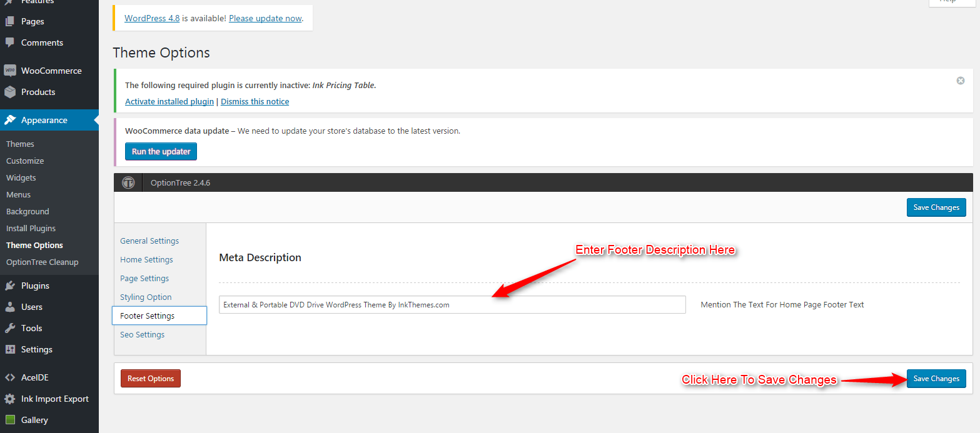Open the Customize submenu item
The width and height of the screenshot is (980, 433).
coord(25,161)
